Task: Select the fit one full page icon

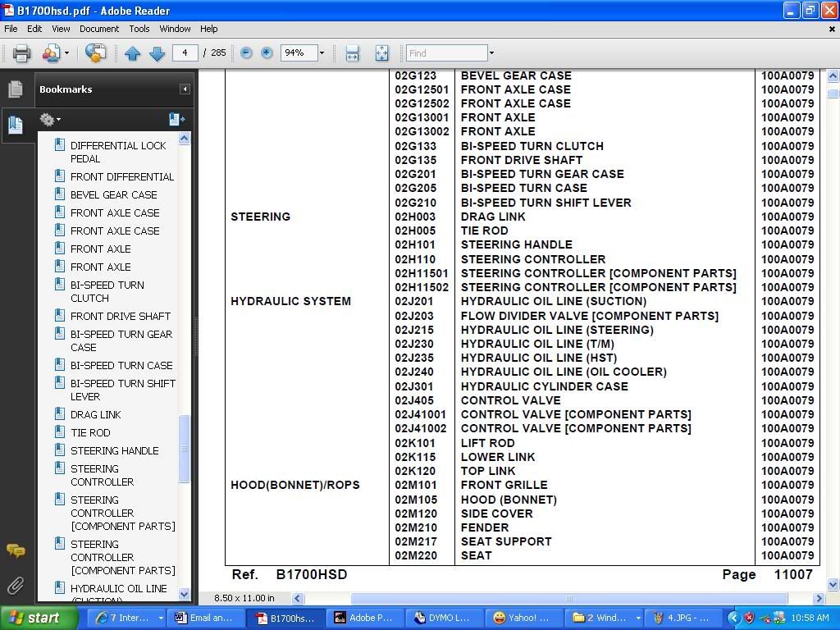Action: (x=381, y=53)
